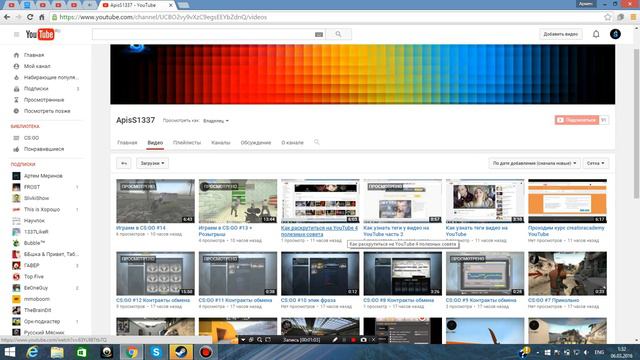Click the pencil draw icon in recording bar

335,340
